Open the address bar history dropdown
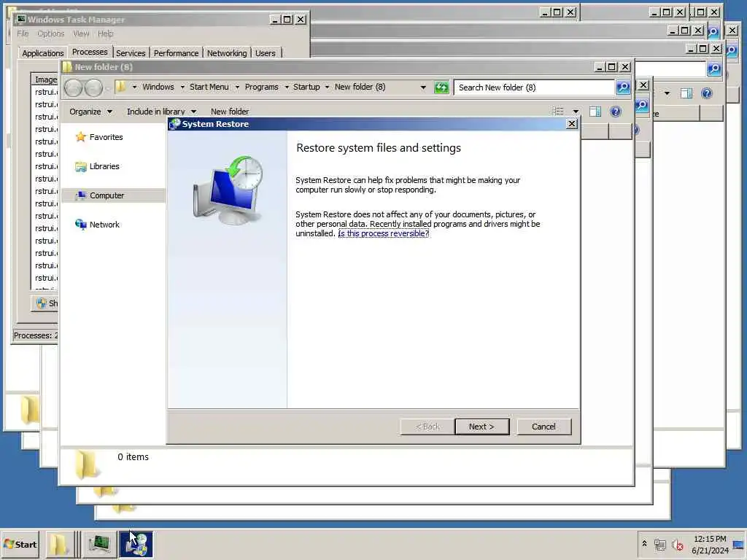This screenshot has height=560, width=747. (x=423, y=87)
